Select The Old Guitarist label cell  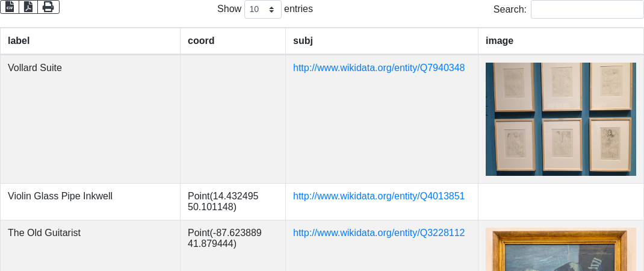click(x=44, y=232)
